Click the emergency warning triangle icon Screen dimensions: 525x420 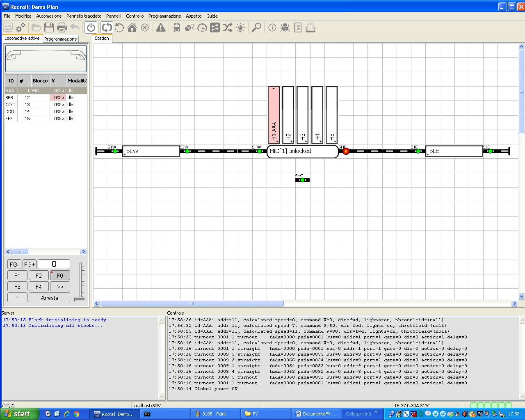pos(161,27)
